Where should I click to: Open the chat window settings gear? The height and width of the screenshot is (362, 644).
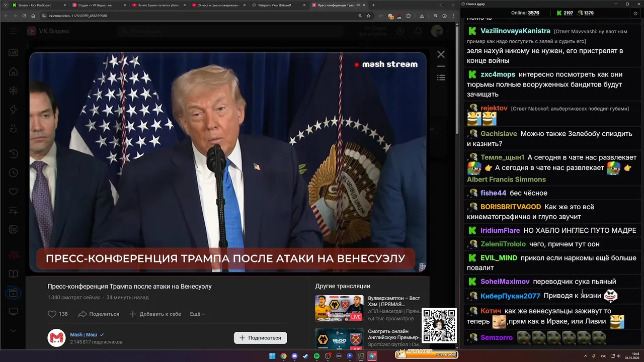pos(636,13)
